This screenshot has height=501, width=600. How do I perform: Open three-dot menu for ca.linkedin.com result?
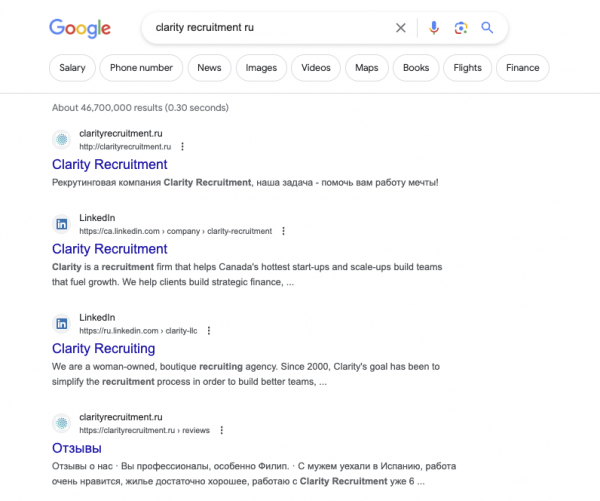[x=283, y=231]
